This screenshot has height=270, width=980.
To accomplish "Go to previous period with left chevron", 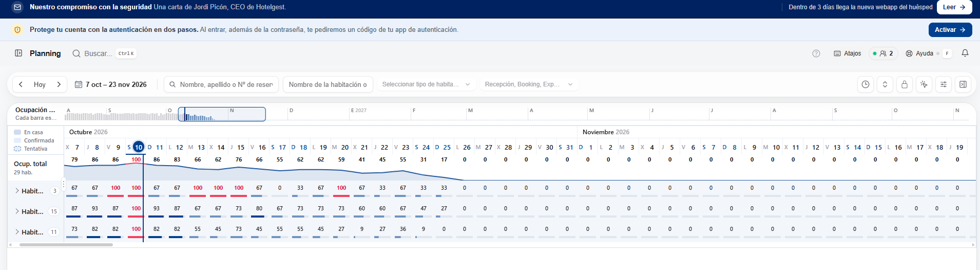I will click(x=21, y=84).
